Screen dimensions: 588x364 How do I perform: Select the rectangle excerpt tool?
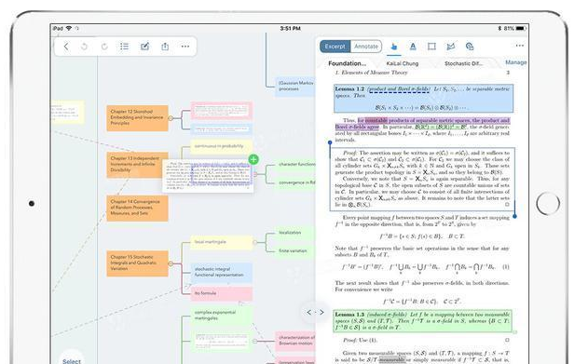pyautogui.click(x=431, y=47)
